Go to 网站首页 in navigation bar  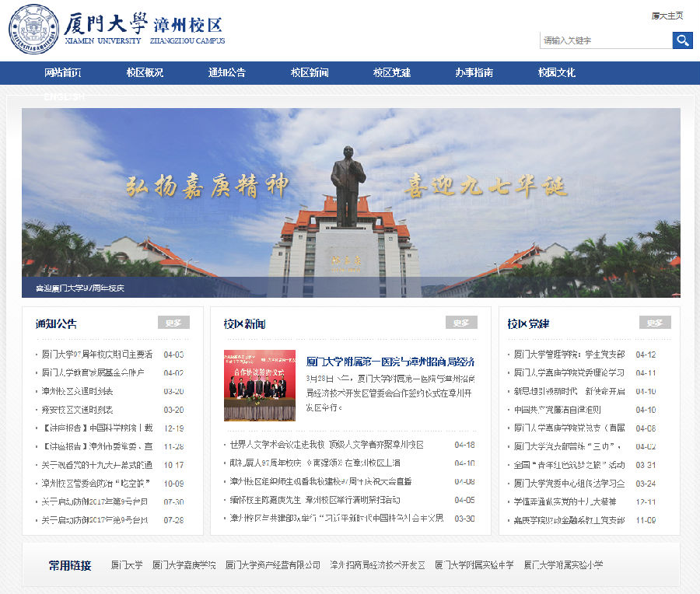tap(63, 73)
